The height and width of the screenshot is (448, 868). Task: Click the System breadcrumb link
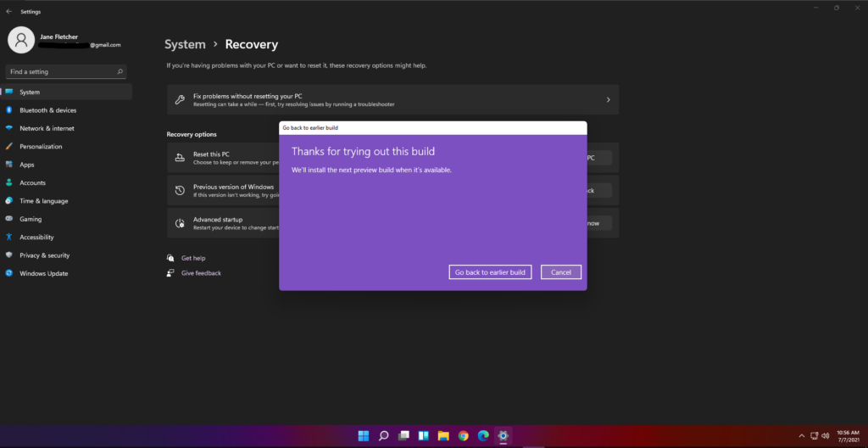tap(185, 44)
